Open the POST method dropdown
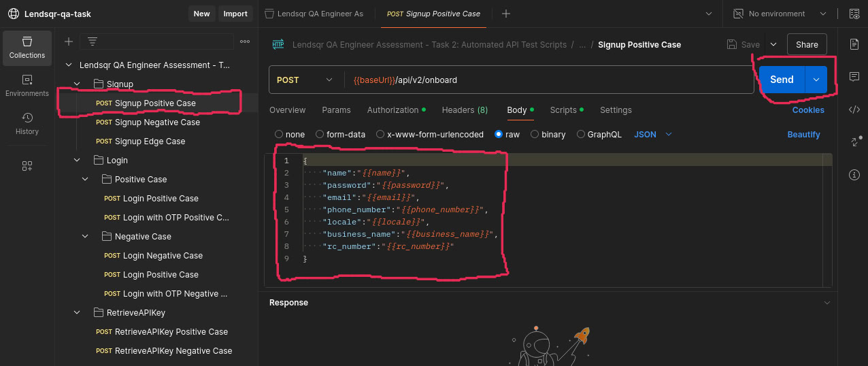 coord(305,80)
